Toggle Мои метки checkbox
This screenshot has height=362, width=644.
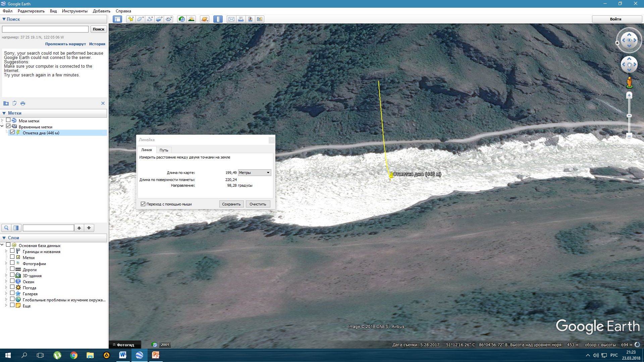pos(8,120)
